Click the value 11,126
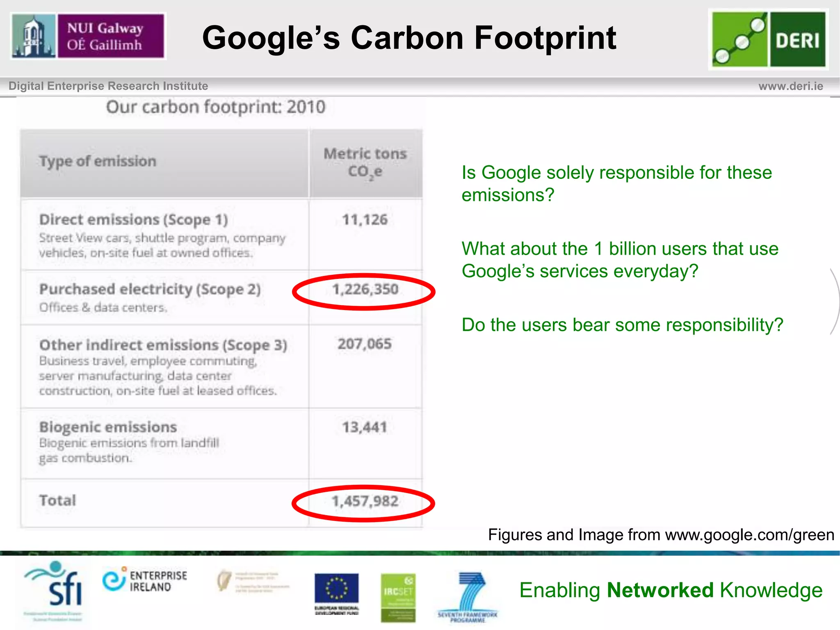 point(365,220)
